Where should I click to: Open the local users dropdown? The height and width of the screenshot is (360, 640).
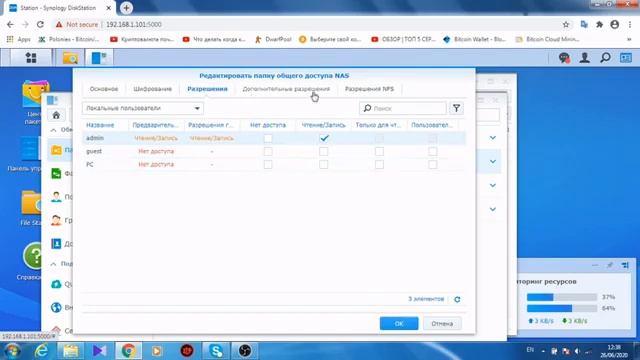click(x=142, y=108)
